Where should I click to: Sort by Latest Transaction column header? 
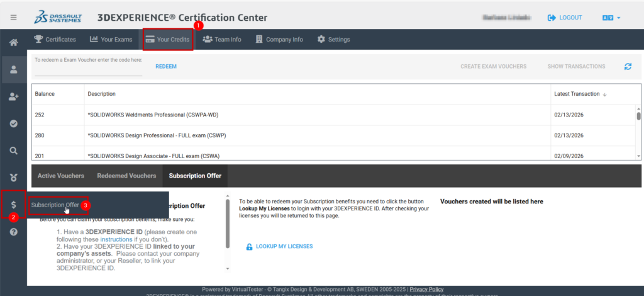[x=580, y=94]
